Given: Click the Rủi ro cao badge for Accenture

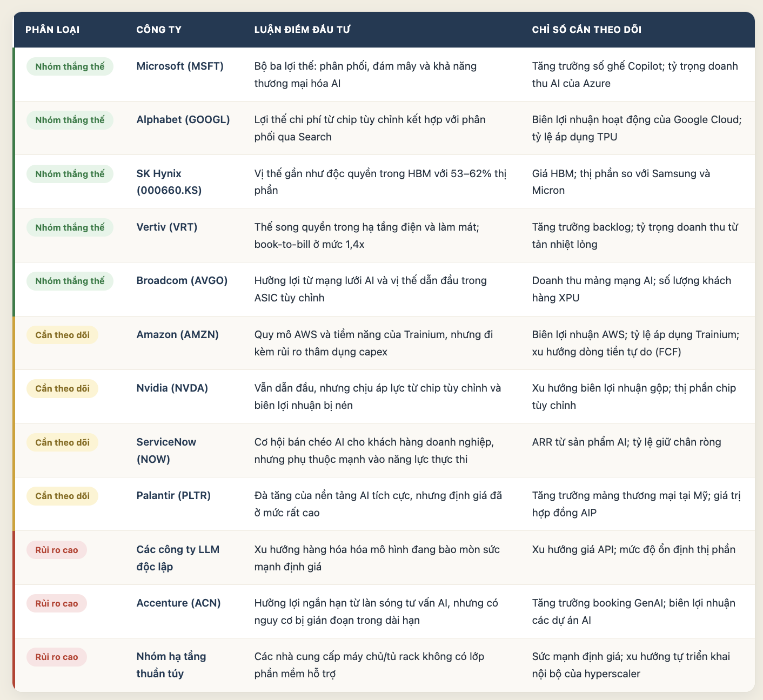Looking at the screenshot, I should (x=56, y=603).
